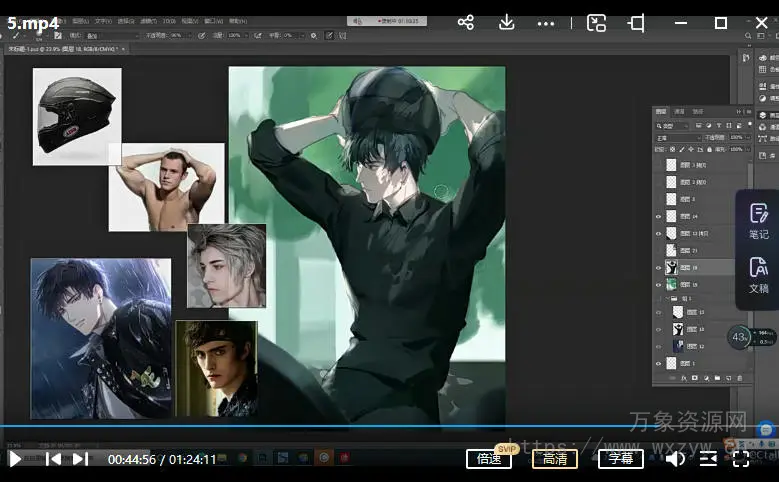Toggle 字幕 subtitles button
Viewport: 779px width, 482px height.
[x=621, y=459]
